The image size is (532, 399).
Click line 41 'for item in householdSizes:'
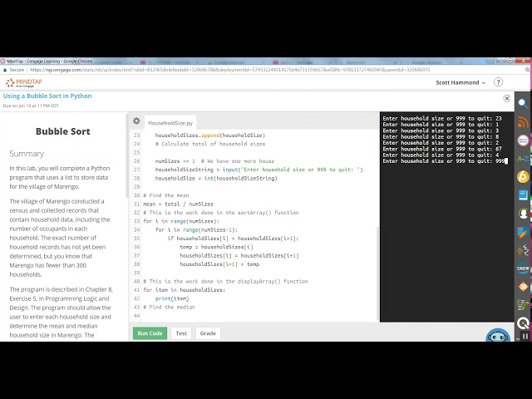point(184,290)
